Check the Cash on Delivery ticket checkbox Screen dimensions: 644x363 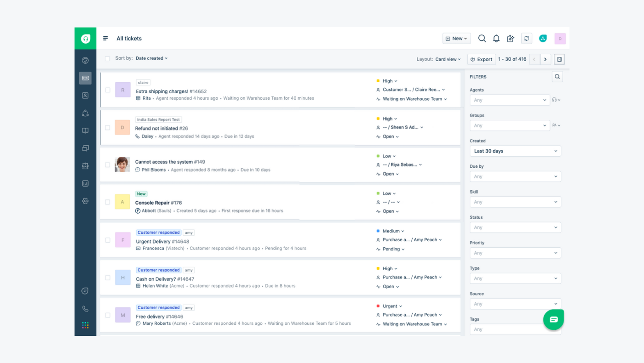108,278
